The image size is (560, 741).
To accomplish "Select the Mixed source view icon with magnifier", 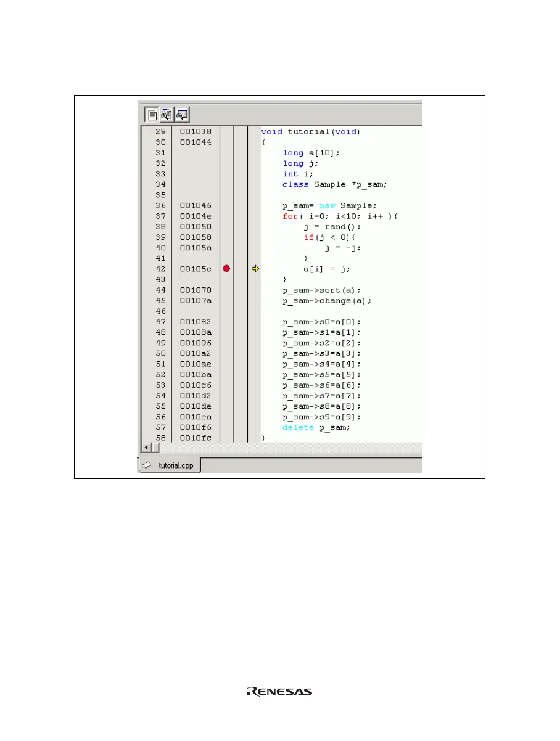I will (x=167, y=115).
